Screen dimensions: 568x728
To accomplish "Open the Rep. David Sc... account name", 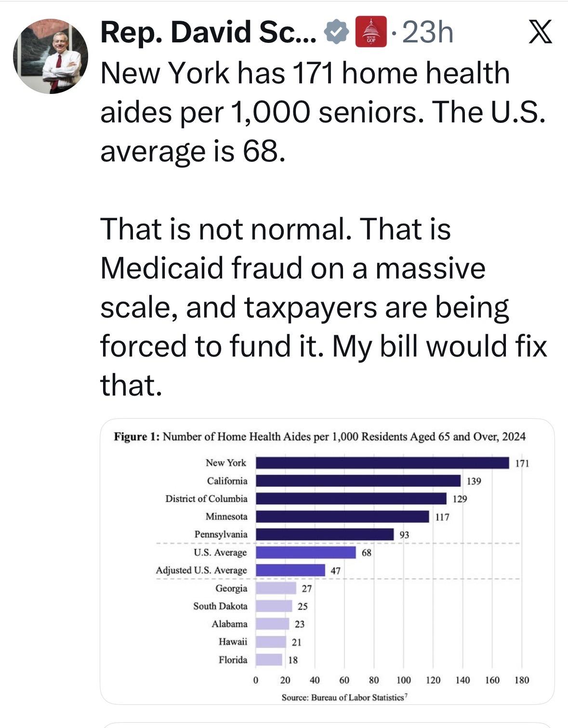I will click(209, 32).
